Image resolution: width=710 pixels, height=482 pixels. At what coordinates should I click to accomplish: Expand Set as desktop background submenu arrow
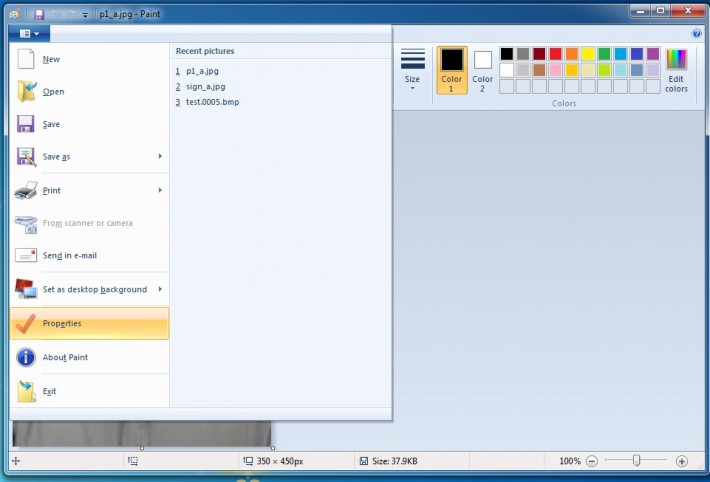point(160,289)
